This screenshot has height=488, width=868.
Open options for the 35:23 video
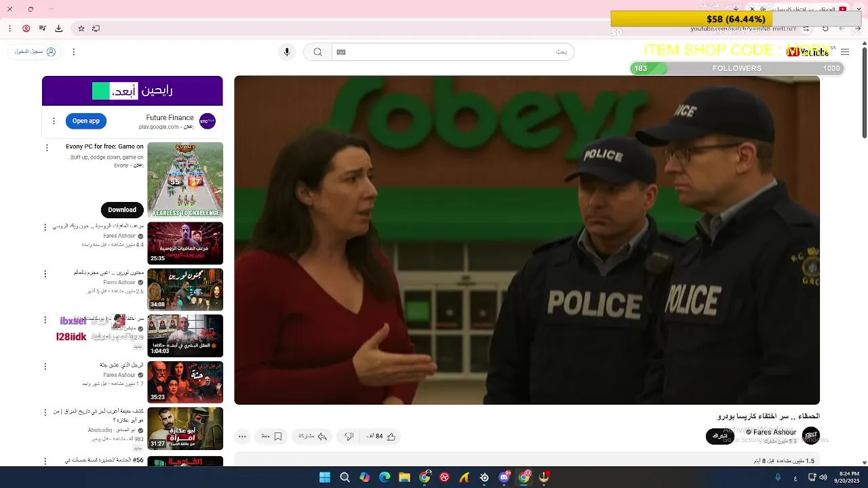tap(45, 367)
